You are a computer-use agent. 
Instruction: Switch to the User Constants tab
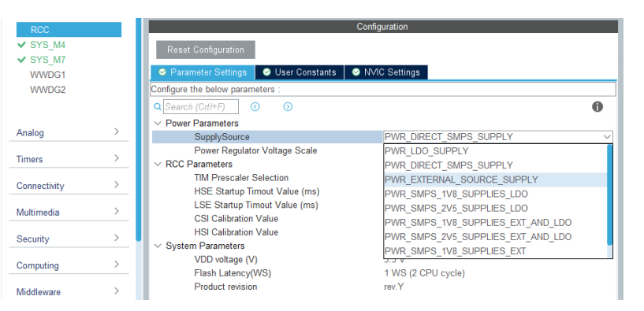coord(300,72)
